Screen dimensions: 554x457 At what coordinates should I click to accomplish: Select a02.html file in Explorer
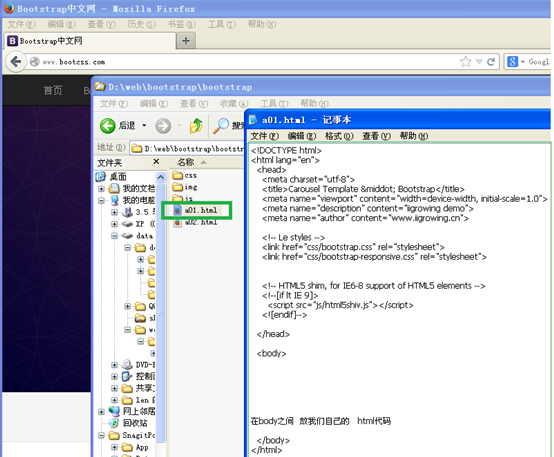[x=195, y=222]
